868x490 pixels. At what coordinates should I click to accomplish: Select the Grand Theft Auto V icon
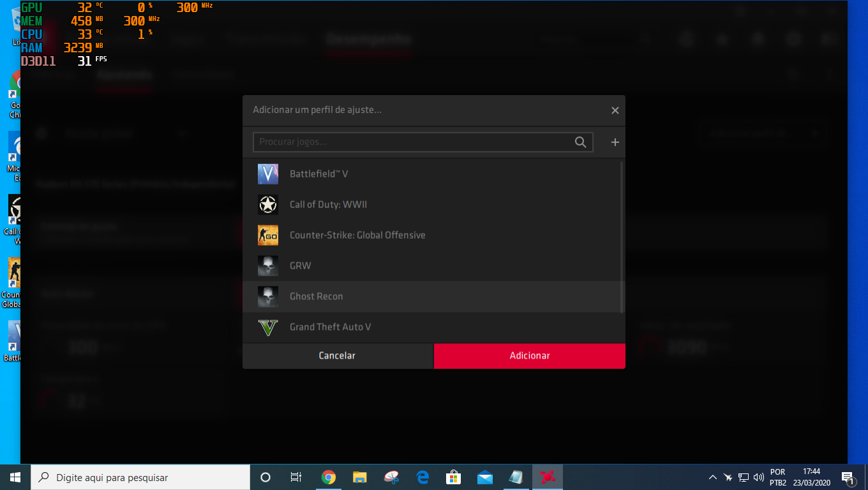point(268,327)
